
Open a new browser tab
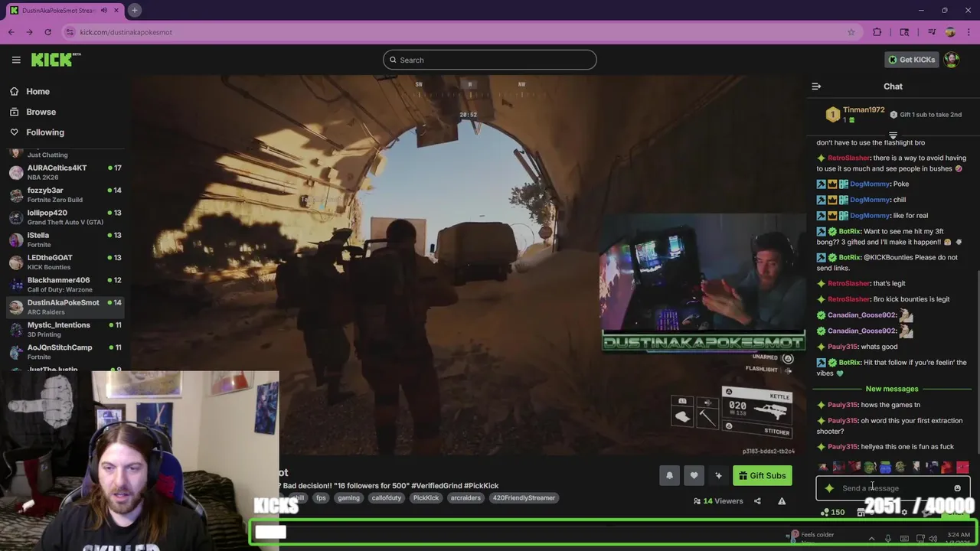point(134,11)
